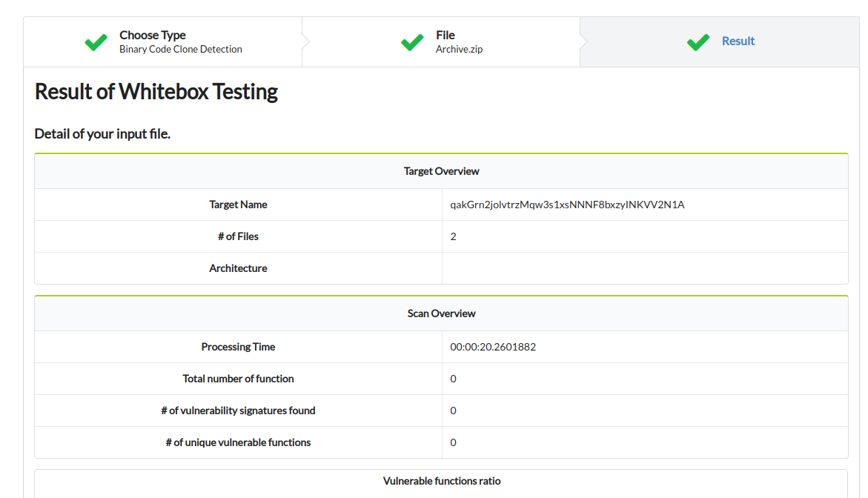The image size is (868, 498).
Task: Click the Processing Time value 00:00:20.2601882
Action: 493,347
